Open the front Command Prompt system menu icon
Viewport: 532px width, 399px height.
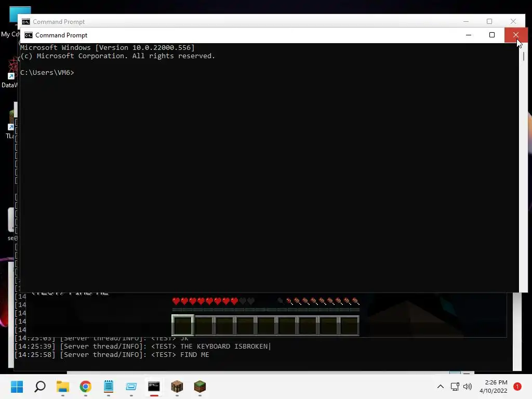coord(29,35)
